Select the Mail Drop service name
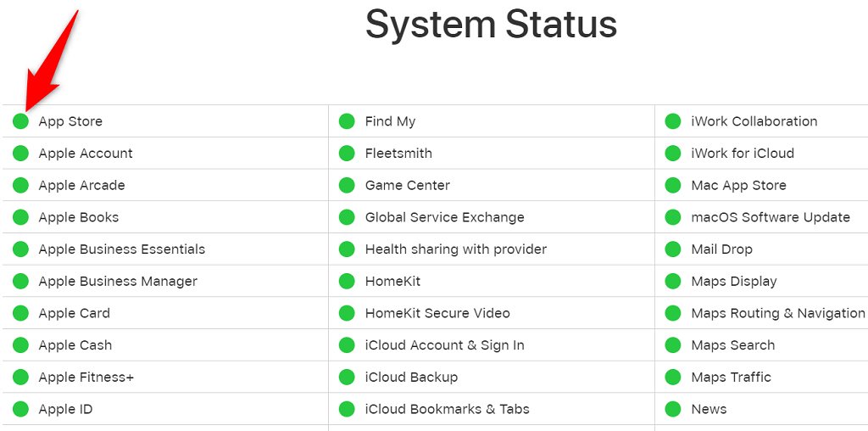Screen dimensions: 868x431 tap(722, 249)
